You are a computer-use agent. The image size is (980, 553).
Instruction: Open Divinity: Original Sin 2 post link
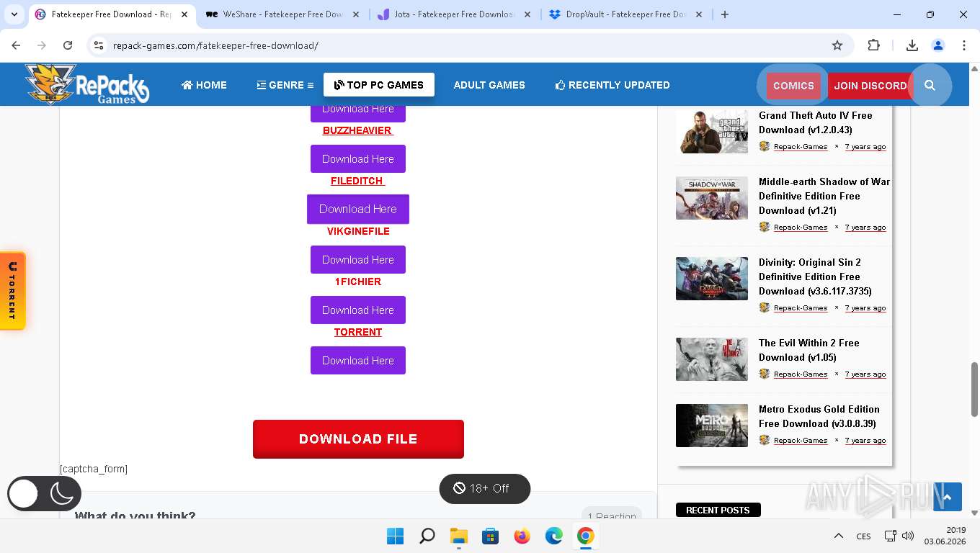[815, 276]
